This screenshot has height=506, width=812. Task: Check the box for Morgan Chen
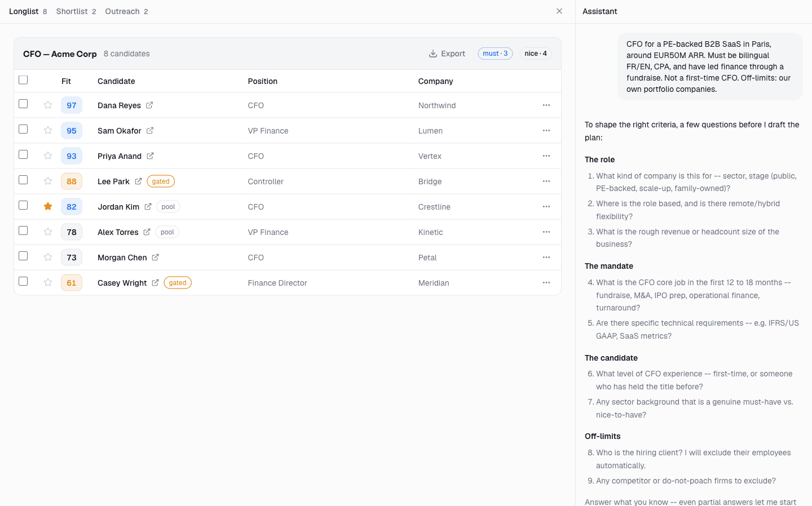click(x=23, y=256)
